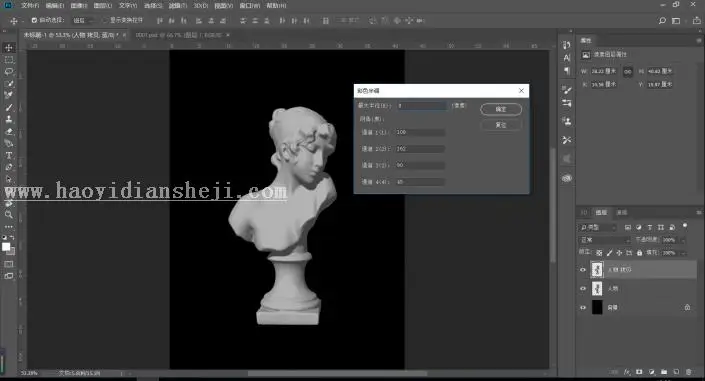Open the layer Fill dropdown arrow

(x=683, y=253)
